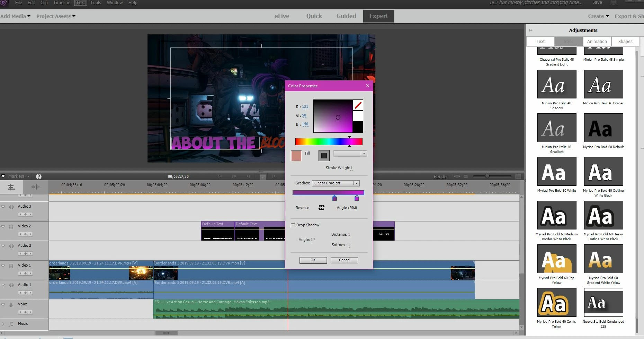
Task: Click the Reverse gradient icon
Action: click(321, 208)
